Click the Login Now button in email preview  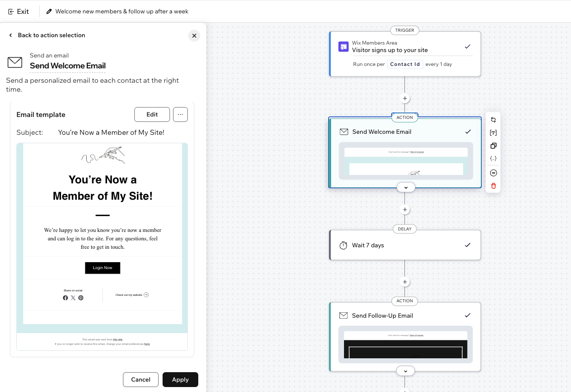(x=103, y=268)
